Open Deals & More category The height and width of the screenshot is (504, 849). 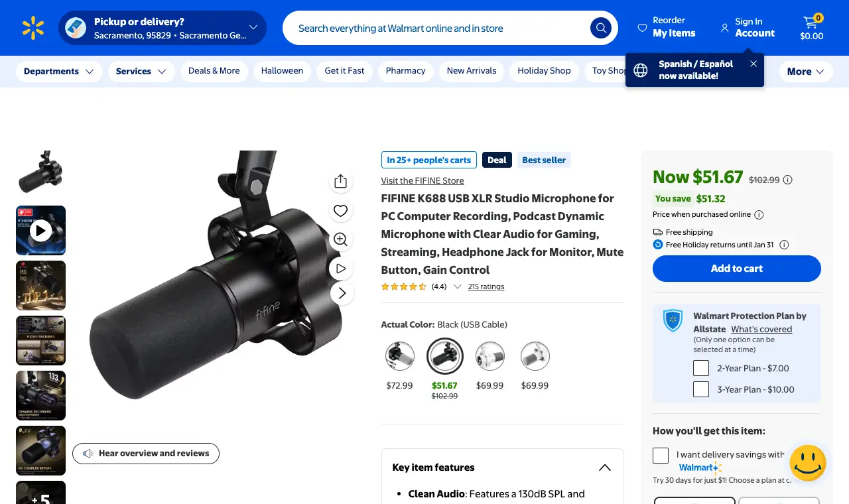coord(214,71)
